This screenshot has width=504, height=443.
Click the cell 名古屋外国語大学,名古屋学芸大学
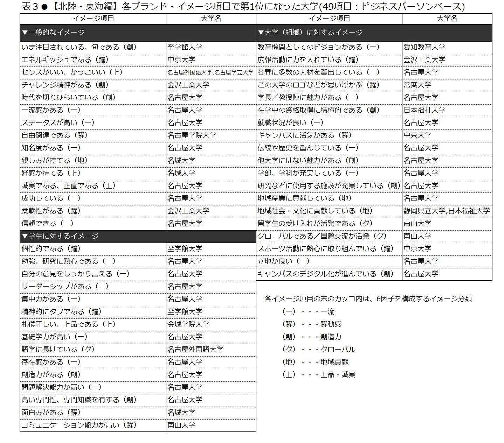pyautogui.click(x=210, y=72)
